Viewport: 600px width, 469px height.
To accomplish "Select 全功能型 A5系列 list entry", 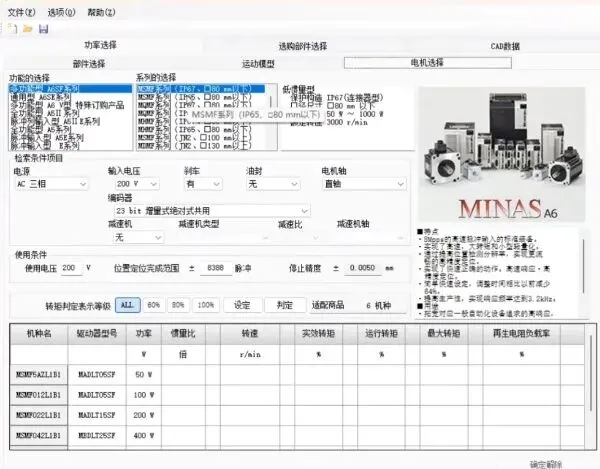I will pos(70,129).
